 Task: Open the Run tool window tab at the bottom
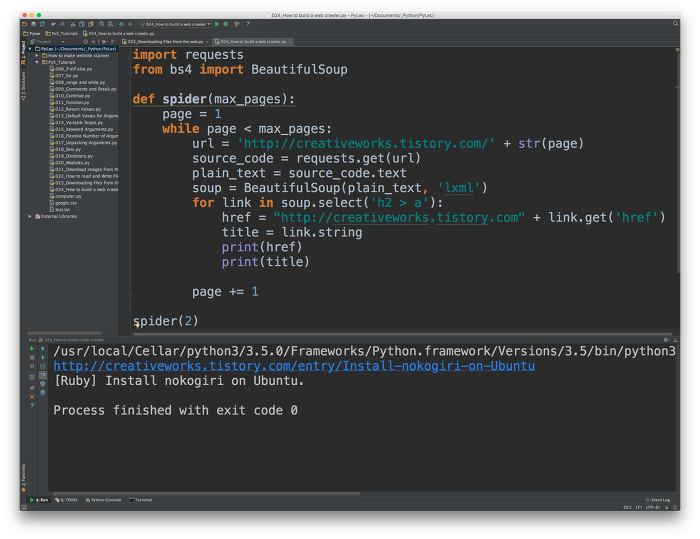(39, 500)
